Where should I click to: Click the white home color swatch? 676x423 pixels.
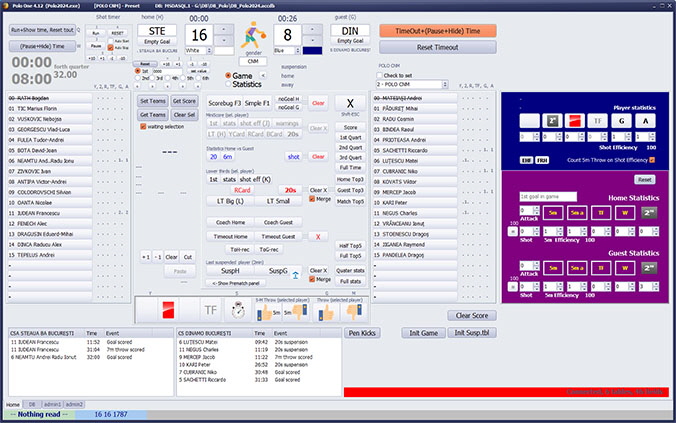(224, 50)
